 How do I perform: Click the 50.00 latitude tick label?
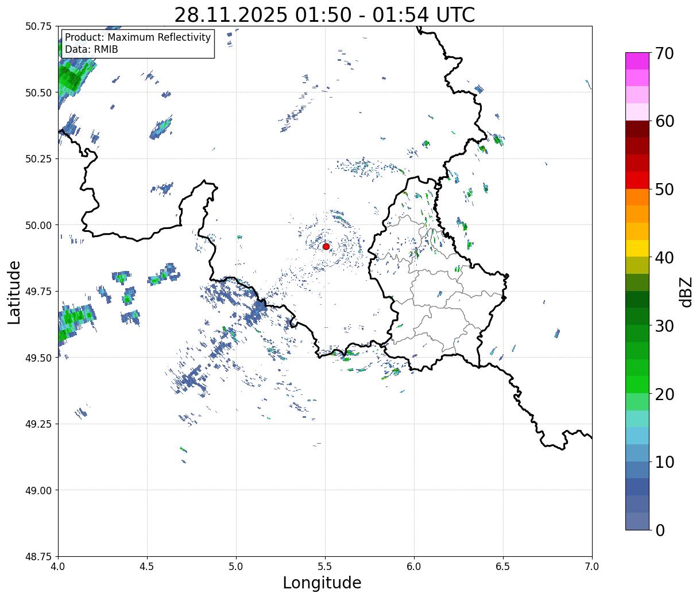[38, 225]
